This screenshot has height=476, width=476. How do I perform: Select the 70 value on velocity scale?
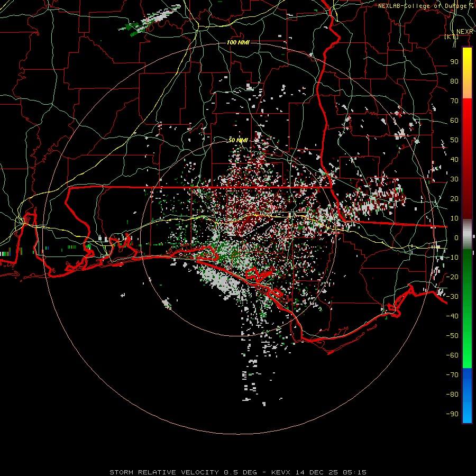point(454,101)
